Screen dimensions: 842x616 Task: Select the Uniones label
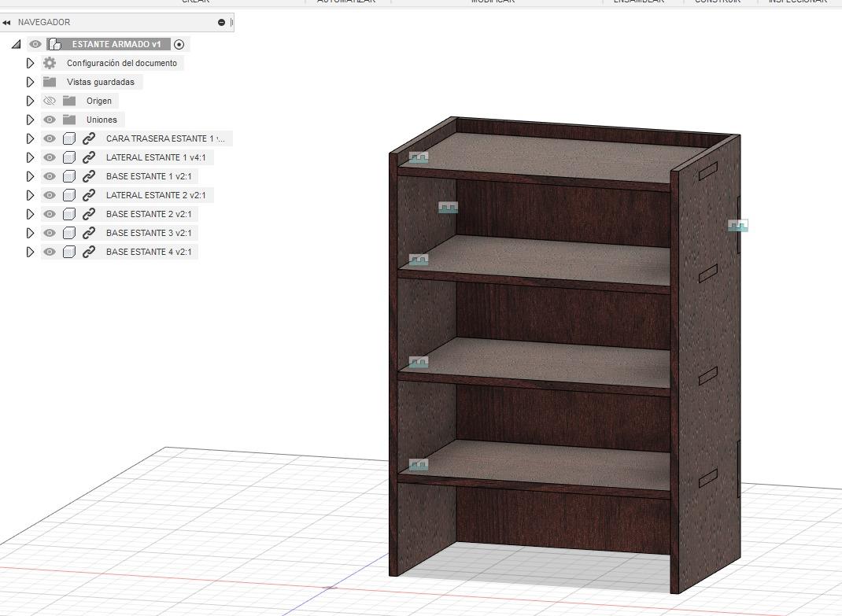click(102, 120)
